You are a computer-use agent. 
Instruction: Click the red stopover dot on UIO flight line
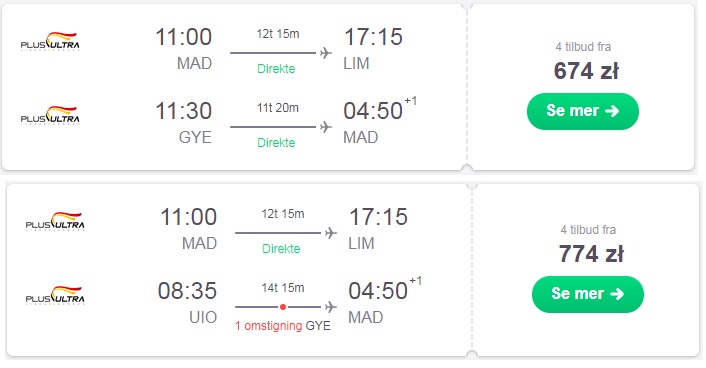click(x=283, y=307)
